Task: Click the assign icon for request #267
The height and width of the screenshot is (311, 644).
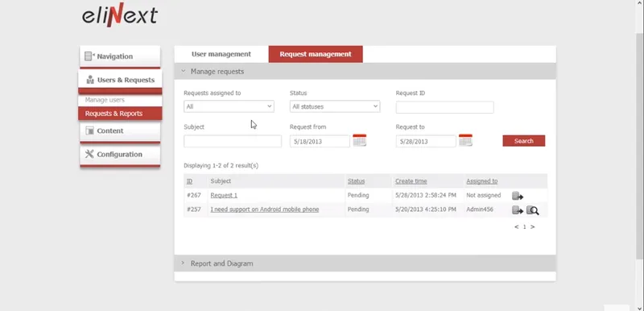Action: pos(518,196)
